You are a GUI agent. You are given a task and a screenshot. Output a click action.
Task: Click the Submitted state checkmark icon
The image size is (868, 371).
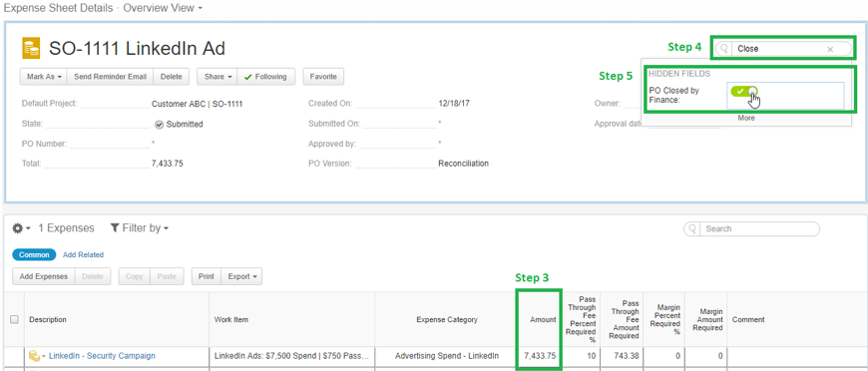coord(159,125)
